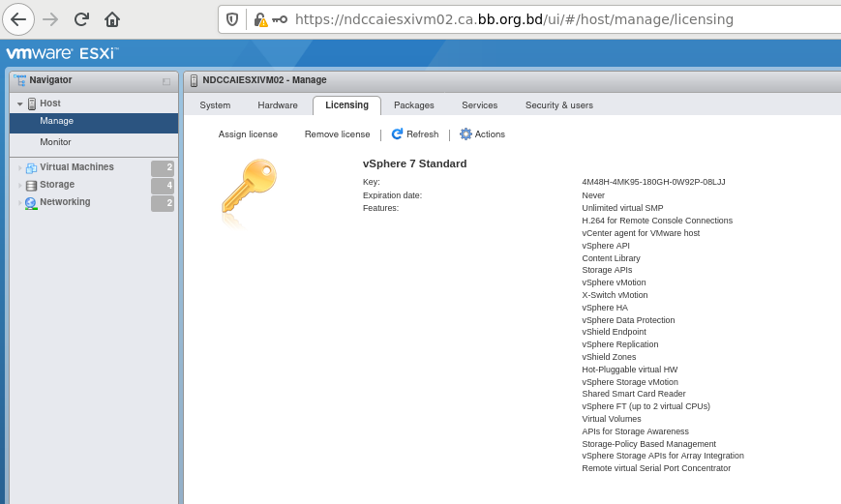Click the blue Refresh arrow icon
Image resolution: width=841 pixels, height=504 pixels.
pyautogui.click(x=397, y=134)
